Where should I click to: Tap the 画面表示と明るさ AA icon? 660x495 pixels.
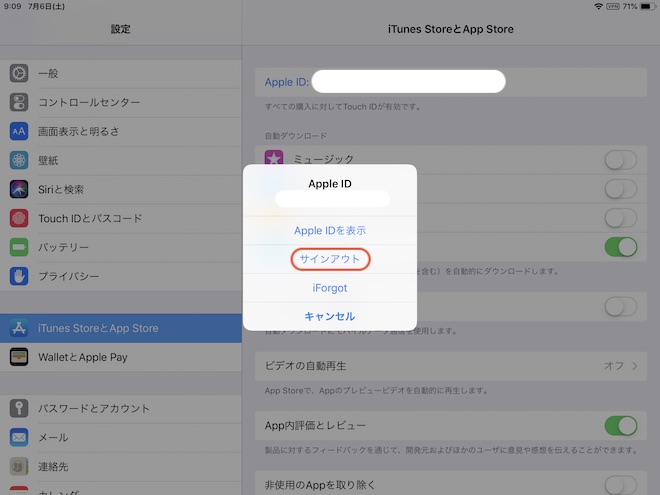point(19,131)
